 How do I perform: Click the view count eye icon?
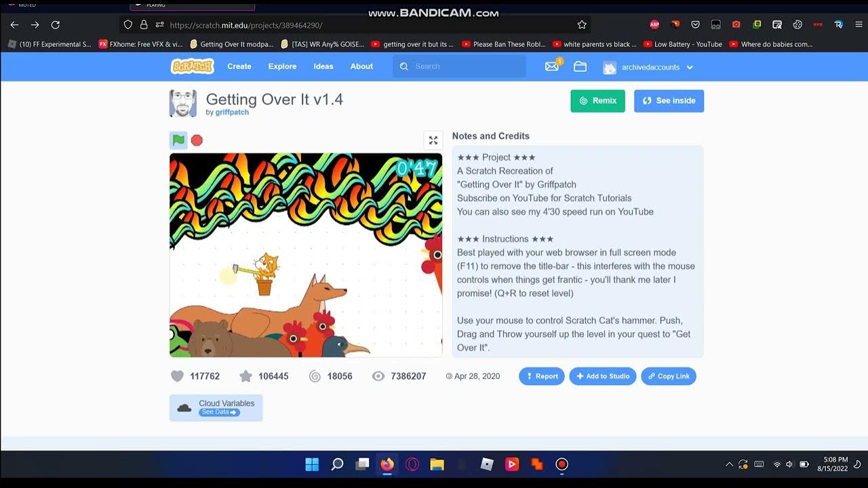tap(378, 376)
